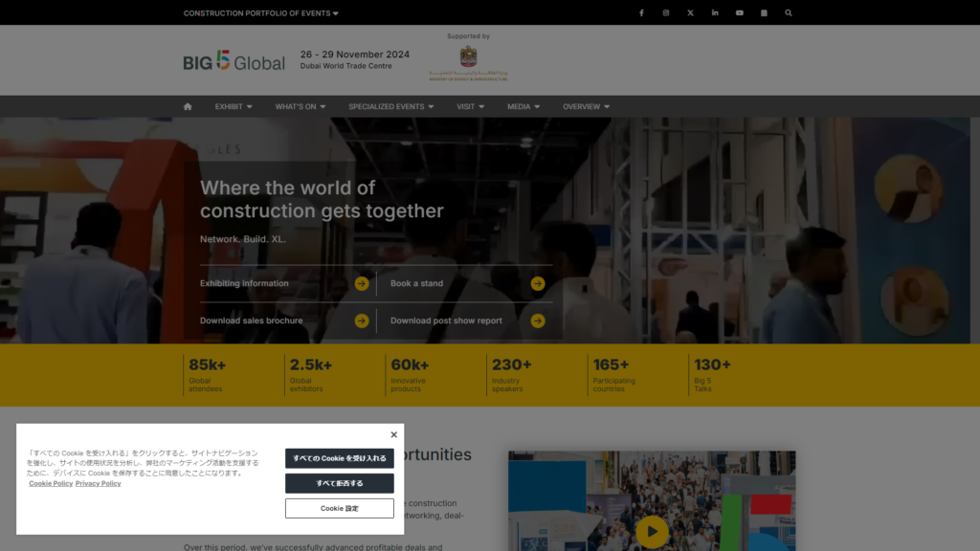Click the Network. Build. XL. tagline
The height and width of the screenshot is (551, 980).
coord(243,239)
